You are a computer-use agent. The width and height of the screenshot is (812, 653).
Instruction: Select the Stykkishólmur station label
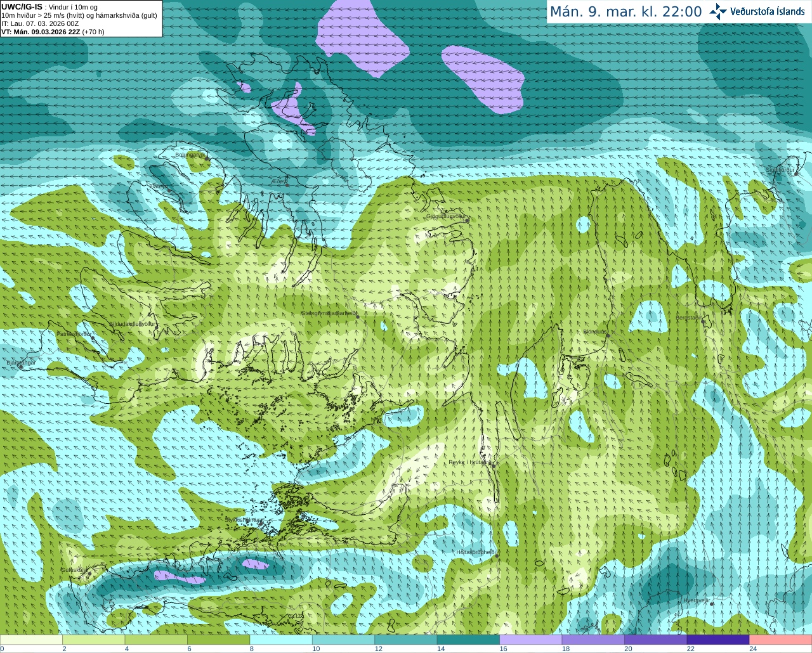pyautogui.click(x=242, y=519)
